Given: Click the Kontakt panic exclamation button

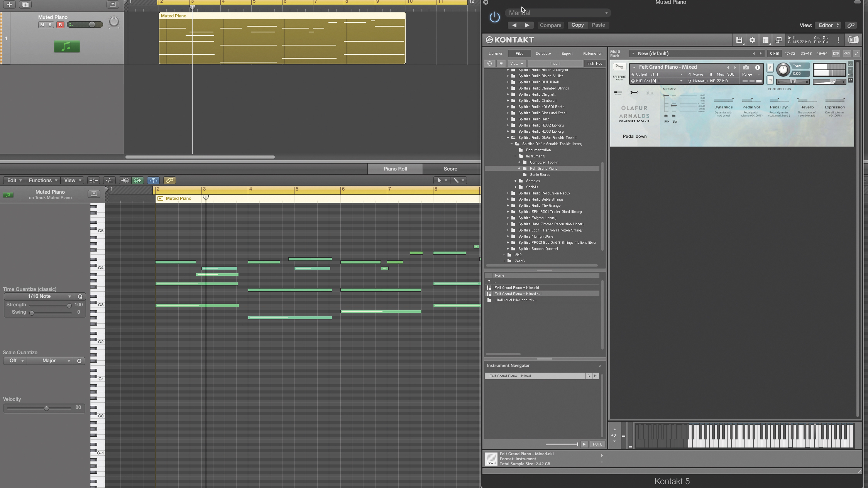Looking at the screenshot, I should pyautogui.click(x=838, y=40).
